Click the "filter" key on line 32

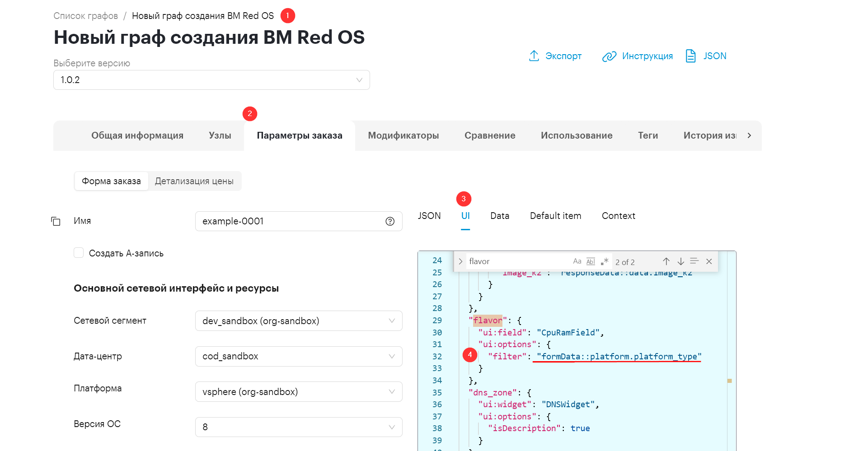click(507, 357)
